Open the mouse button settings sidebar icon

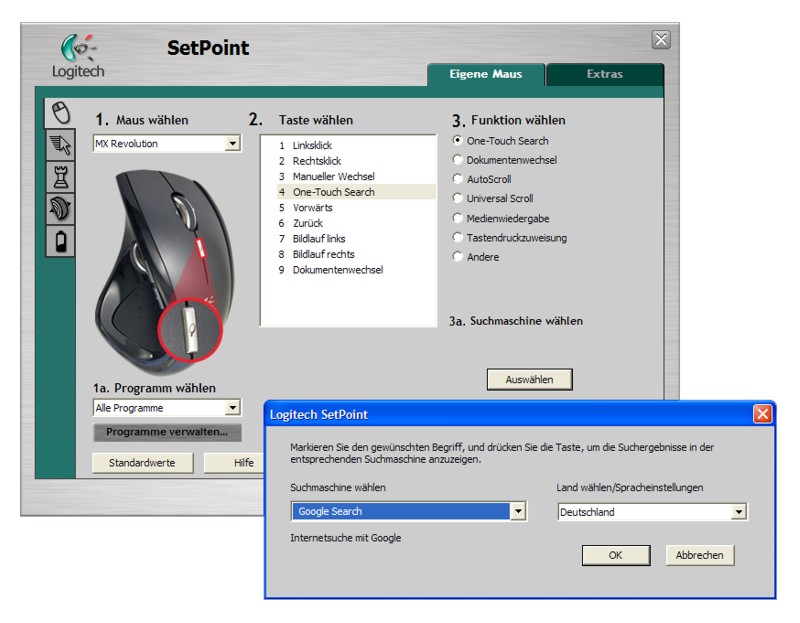(60, 112)
